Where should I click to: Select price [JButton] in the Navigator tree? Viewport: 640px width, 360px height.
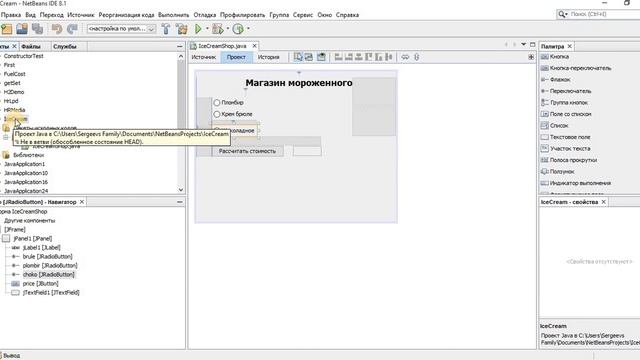tap(40, 283)
